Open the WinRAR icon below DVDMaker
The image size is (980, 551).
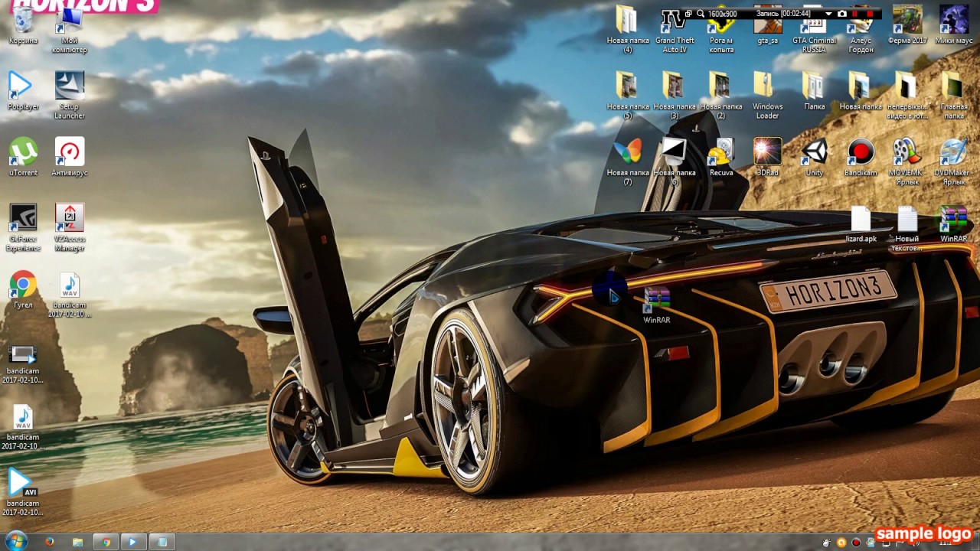tap(954, 223)
